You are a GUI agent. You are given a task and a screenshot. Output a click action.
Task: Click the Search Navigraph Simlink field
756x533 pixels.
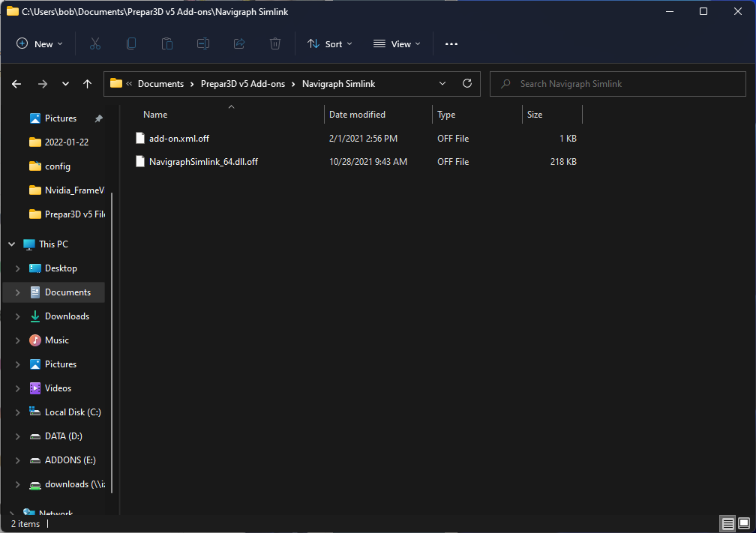pyautogui.click(x=618, y=84)
